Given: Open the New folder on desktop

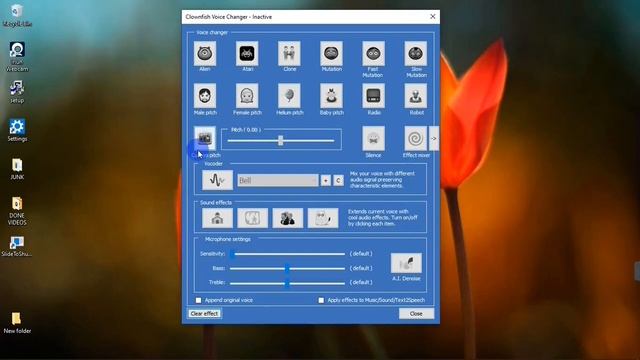Looking at the screenshot, I should click(17, 323).
